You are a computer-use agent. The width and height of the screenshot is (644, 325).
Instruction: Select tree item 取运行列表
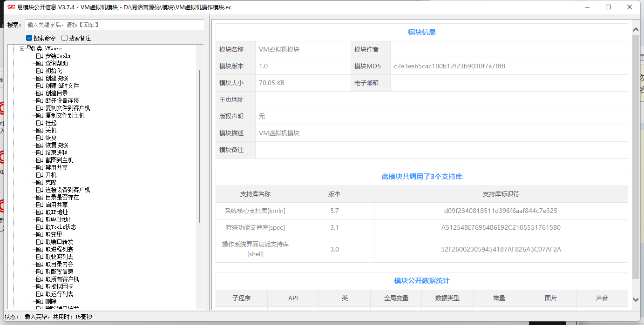pyautogui.click(x=59, y=294)
